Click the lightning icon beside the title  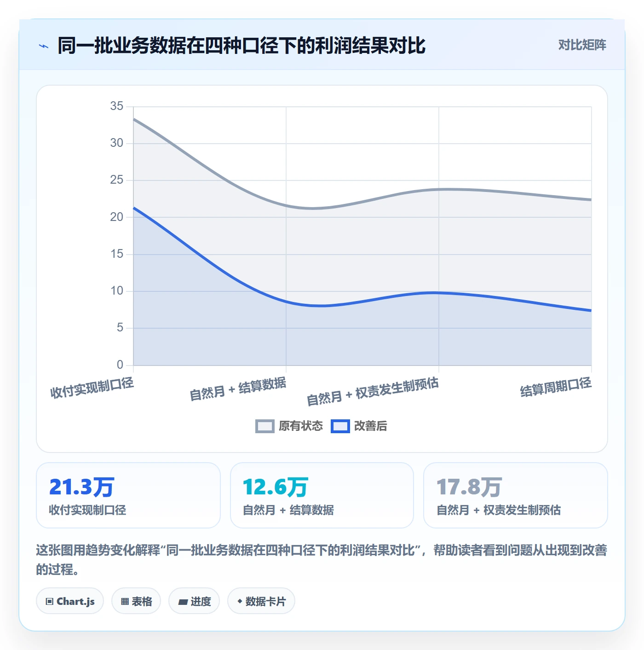point(44,46)
